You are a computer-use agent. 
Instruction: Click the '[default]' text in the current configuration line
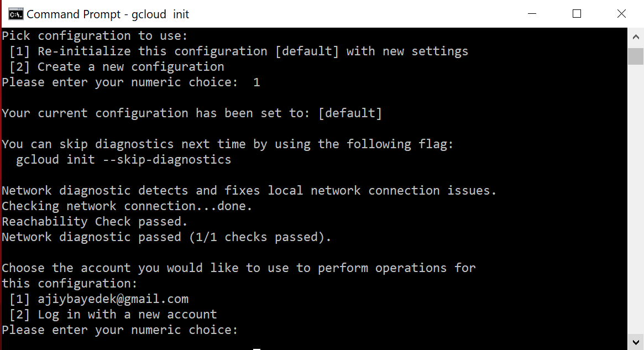[x=350, y=113]
